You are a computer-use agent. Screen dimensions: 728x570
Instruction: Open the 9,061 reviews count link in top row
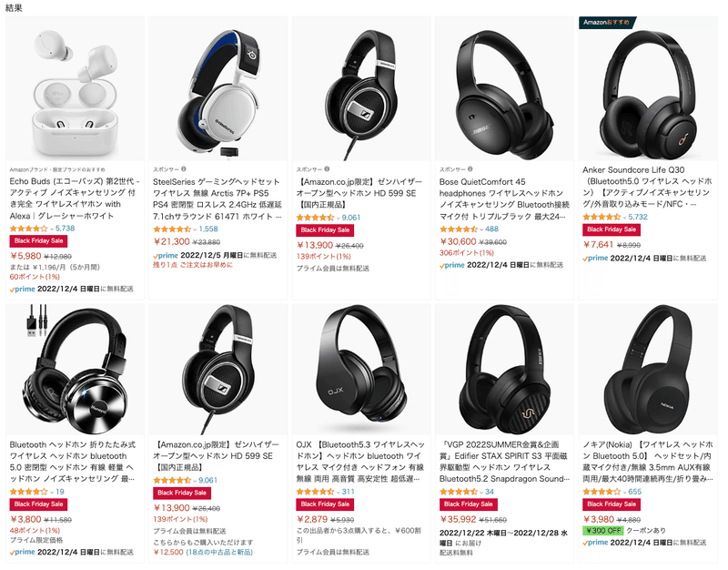click(351, 218)
